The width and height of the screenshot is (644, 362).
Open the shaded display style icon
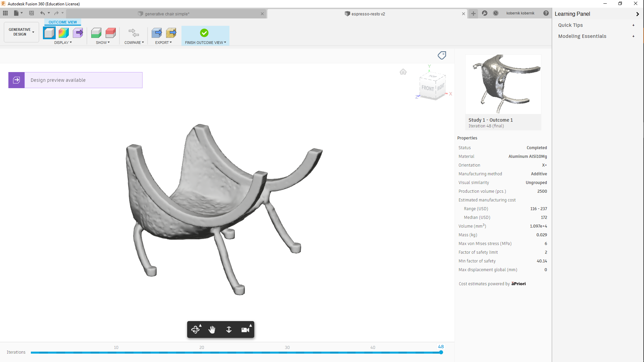[x=49, y=33]
